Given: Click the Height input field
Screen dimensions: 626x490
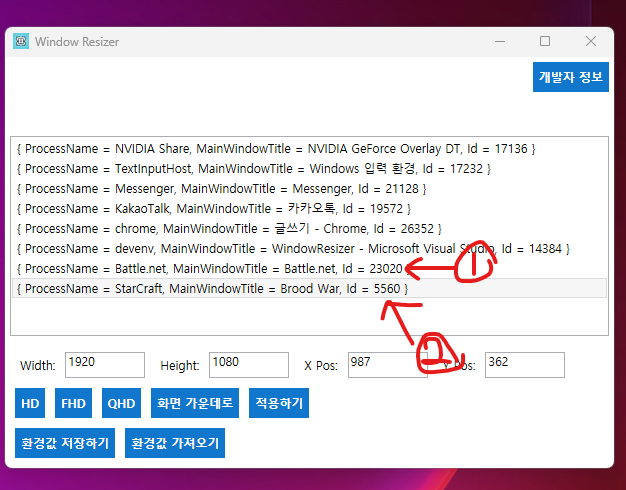Looking at the screenshot, I should (249, 365).
